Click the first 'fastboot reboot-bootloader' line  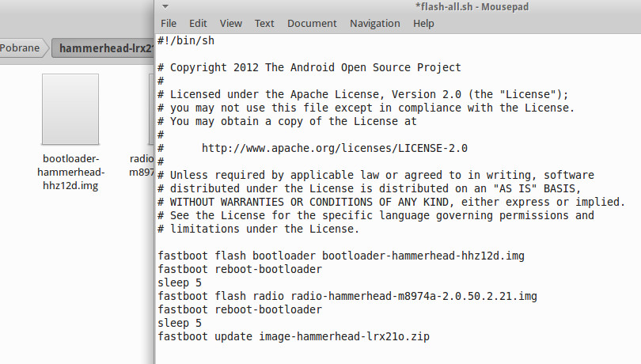pos(240,270)
